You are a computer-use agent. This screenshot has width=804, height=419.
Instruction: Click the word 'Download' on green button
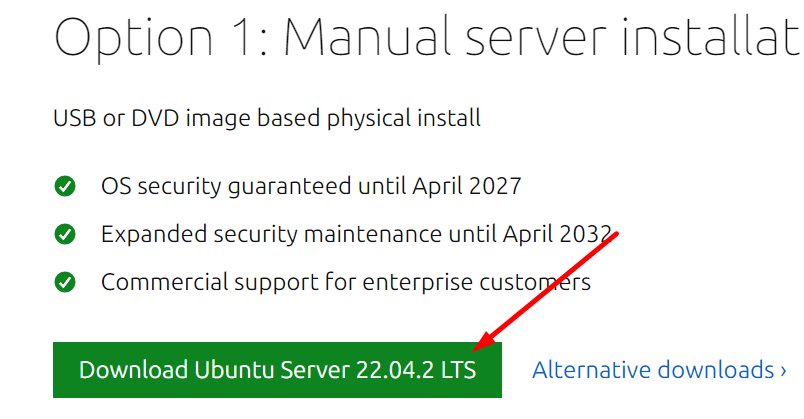(x=133, y=370)
